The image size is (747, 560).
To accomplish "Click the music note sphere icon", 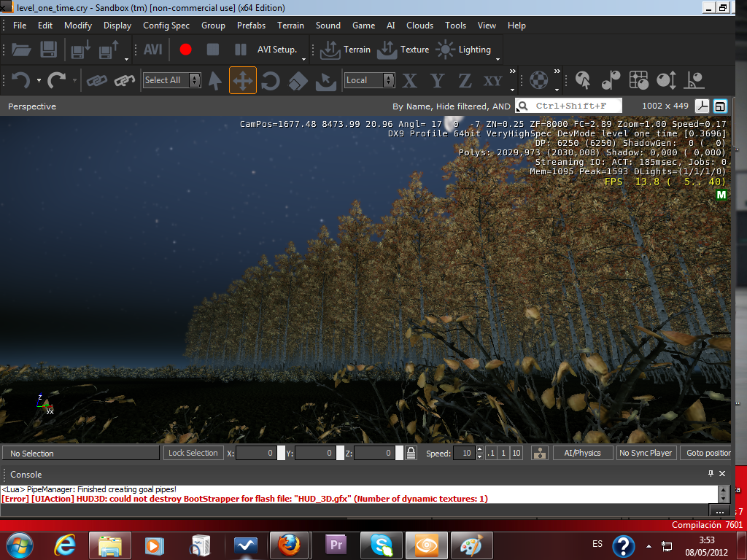I will coord(611,80).
